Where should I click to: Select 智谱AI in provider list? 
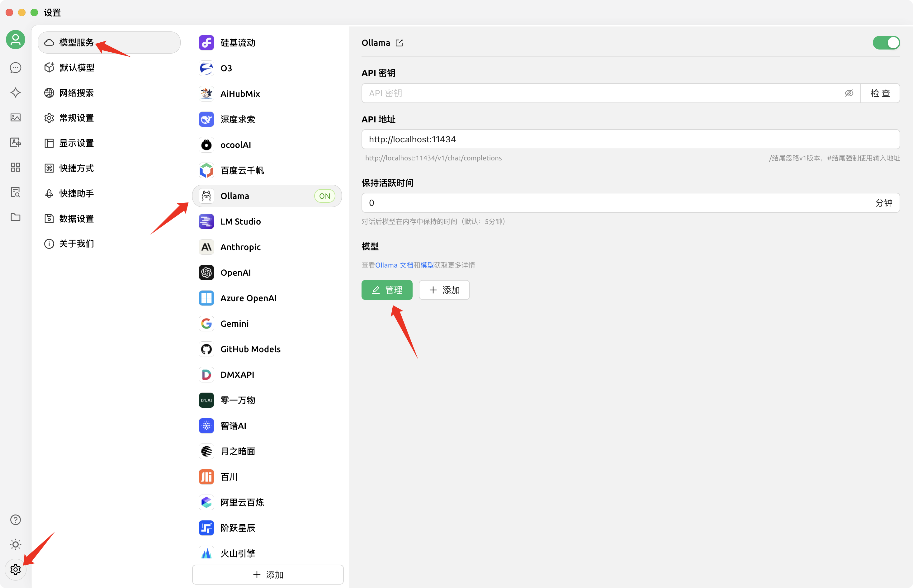point(267,426)
